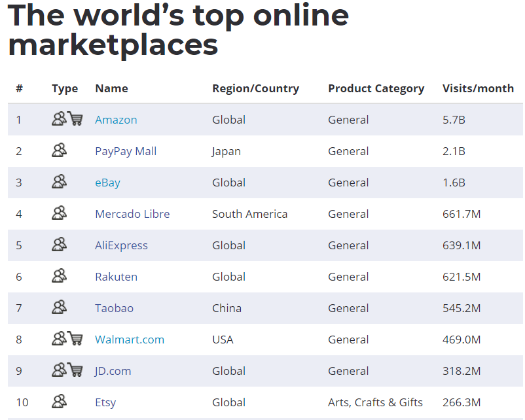Click the Type column header
Image resolution: width=525 pixels, height=420 pixels.
[x=65, y=89]
